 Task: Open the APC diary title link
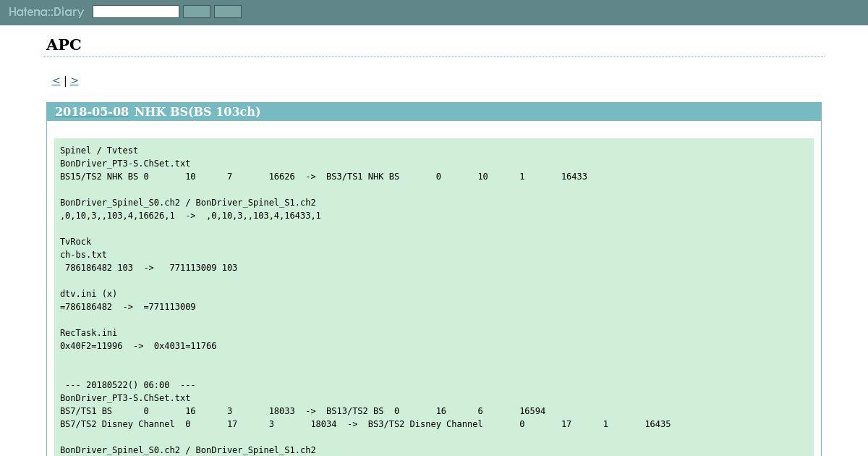(64, 45)
